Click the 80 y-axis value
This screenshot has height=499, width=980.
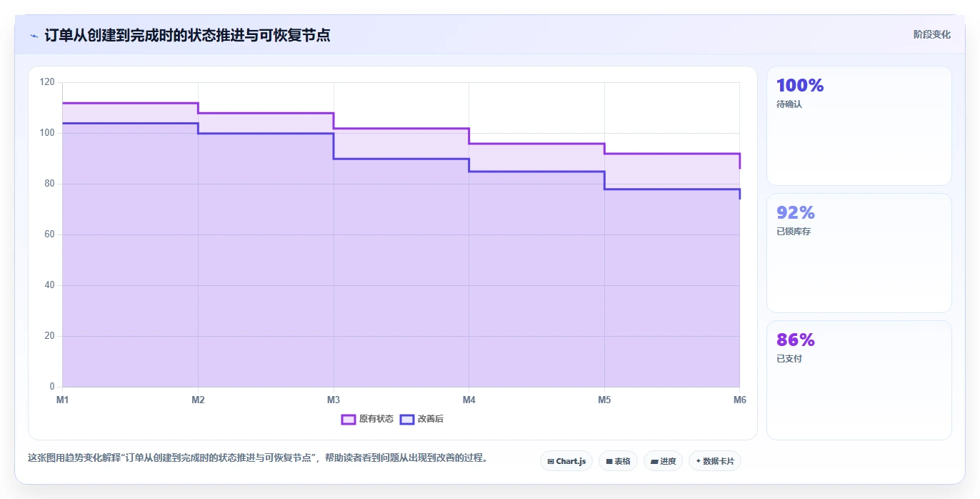49,184
